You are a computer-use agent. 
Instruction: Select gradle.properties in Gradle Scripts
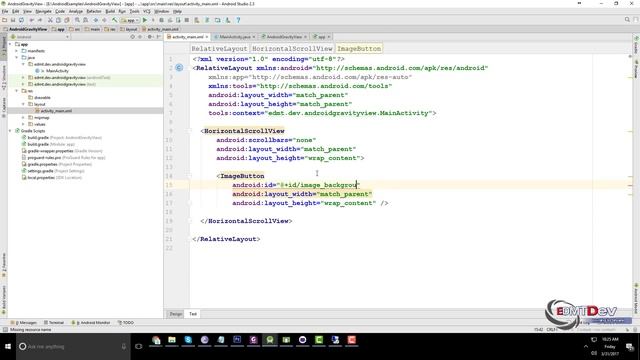point(42,164)
